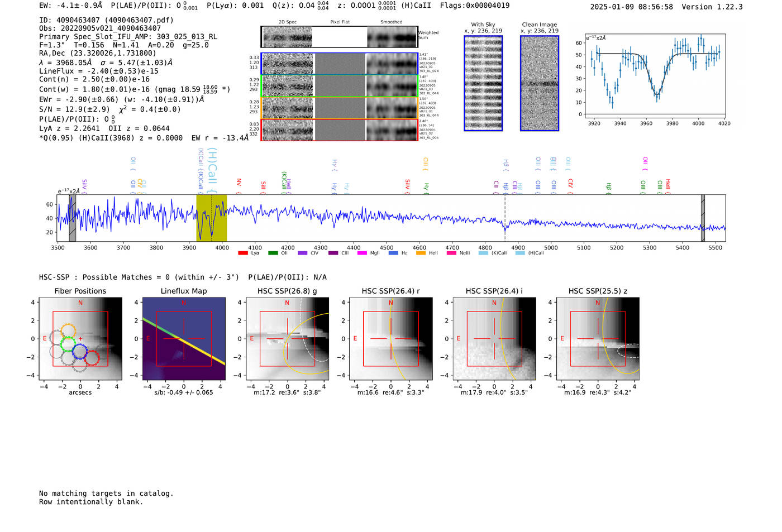782x532 pixels.
Task: Click the 'Primary Spec_Slot_IFU_AMP: 303_025_013_RL' text
Action: coord(128,37)
